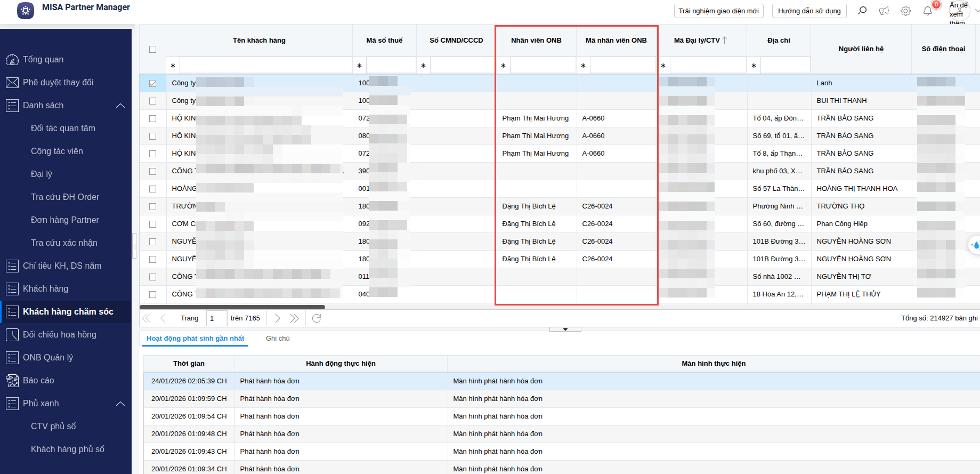Collapse the Phủ xanh sidebar group
The image size is (980, 474).
click(x=120, y=404)
